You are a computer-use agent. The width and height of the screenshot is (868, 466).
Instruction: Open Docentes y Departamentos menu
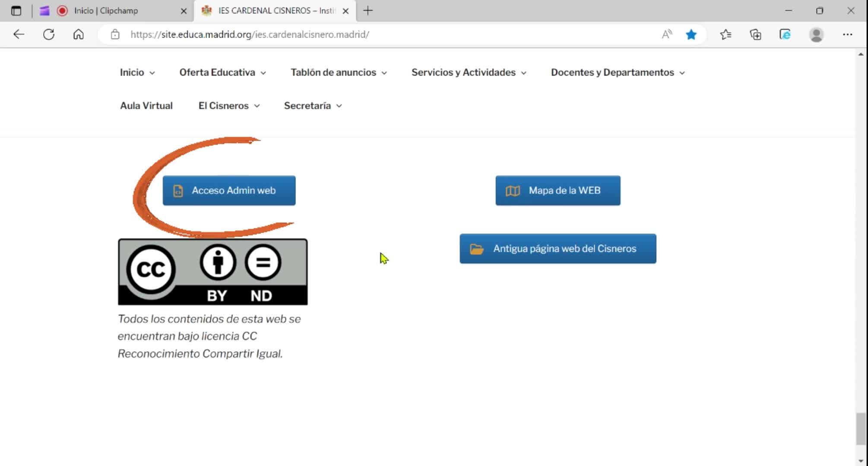(618, 72)
